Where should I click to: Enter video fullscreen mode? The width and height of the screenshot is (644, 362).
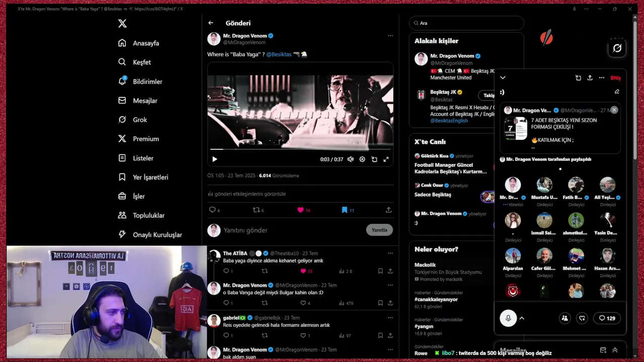(386, 159)
